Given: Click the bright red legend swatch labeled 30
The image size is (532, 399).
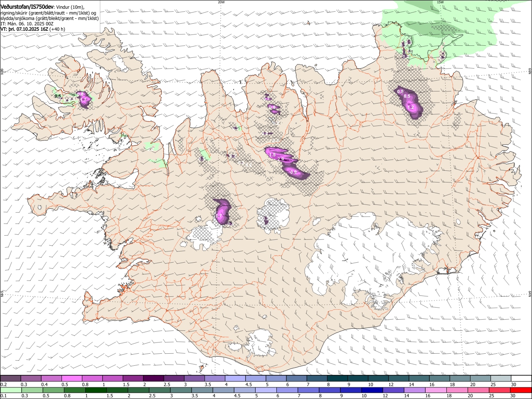Looking at the screenshot, I should (x=521, y=390).
